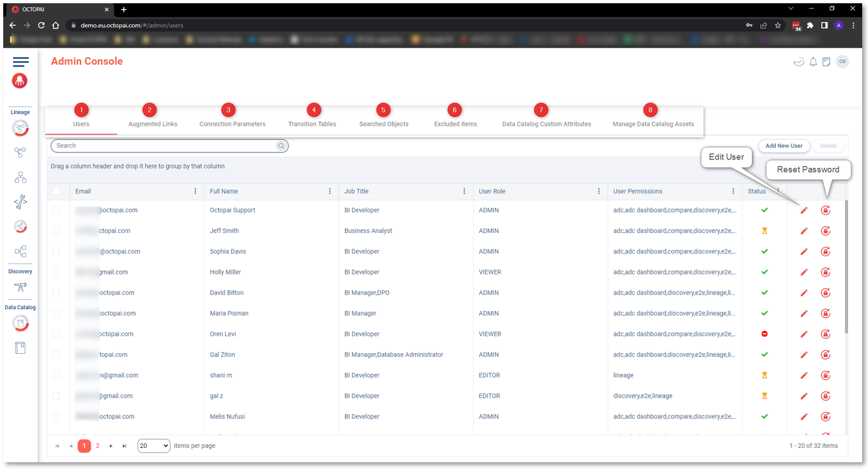Click the Discovery telescope icon in the sidebar
The image size is (868, 470).
click(20, 288)
